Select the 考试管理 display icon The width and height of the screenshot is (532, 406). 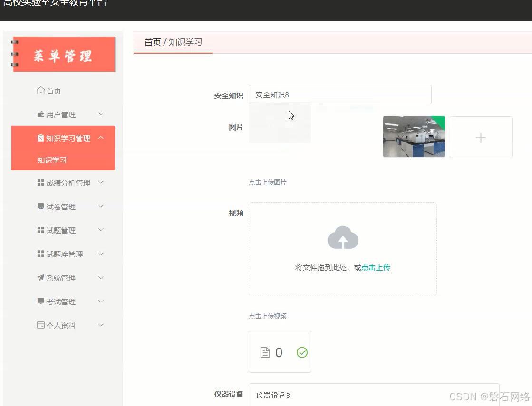[41, 301]
